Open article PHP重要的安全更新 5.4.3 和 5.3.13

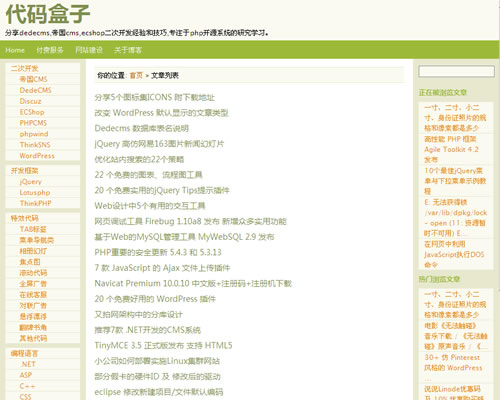(x=158, y=252)
